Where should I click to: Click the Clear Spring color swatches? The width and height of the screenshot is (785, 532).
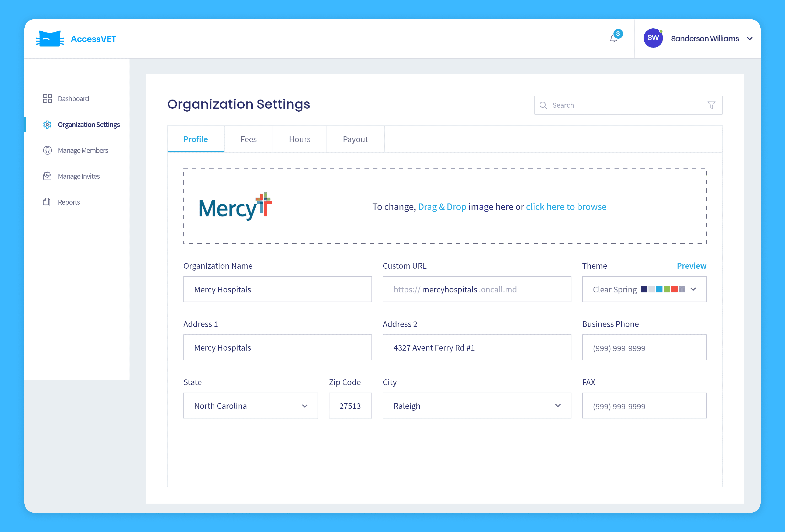pyautogui.click(x=663, y=289)
